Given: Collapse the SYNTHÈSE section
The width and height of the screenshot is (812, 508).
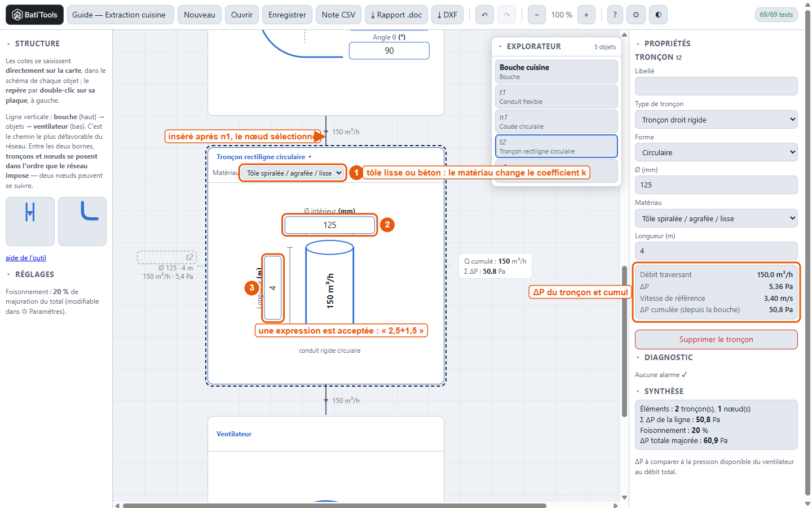Looking at the screenshot, I should tap(638, 391).
